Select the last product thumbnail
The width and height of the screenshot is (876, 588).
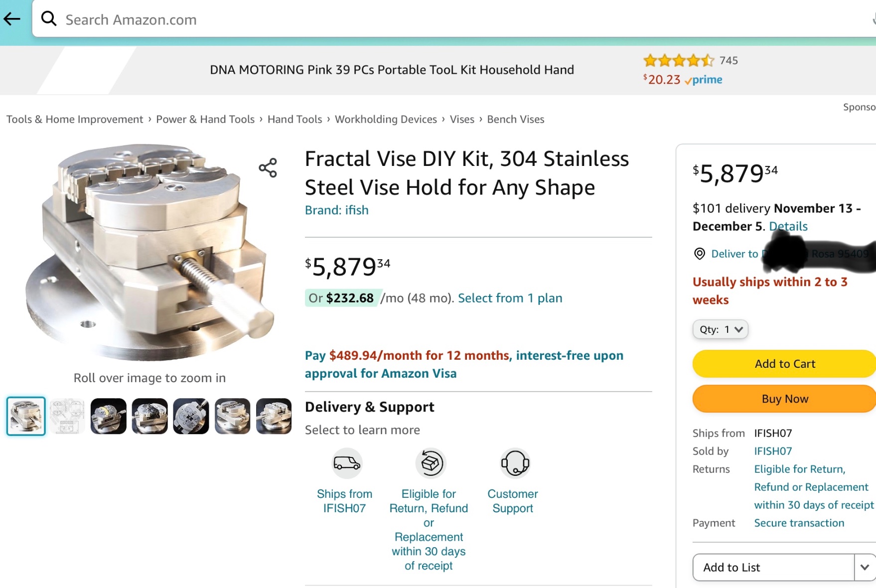click(x=274, y=416)
